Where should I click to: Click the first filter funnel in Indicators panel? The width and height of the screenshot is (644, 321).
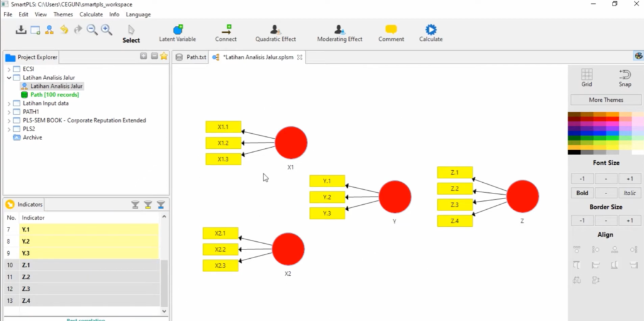click(x=135, y=204)
